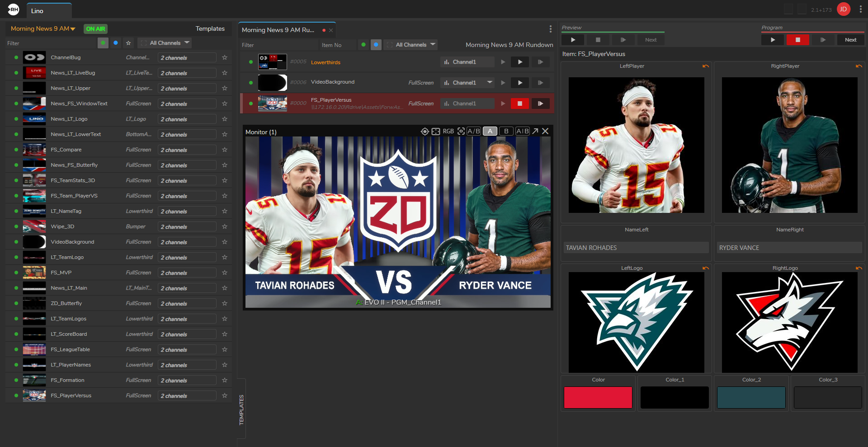
Task: Toggle RGB view on the monitor
Action: [x=448, y=131]
